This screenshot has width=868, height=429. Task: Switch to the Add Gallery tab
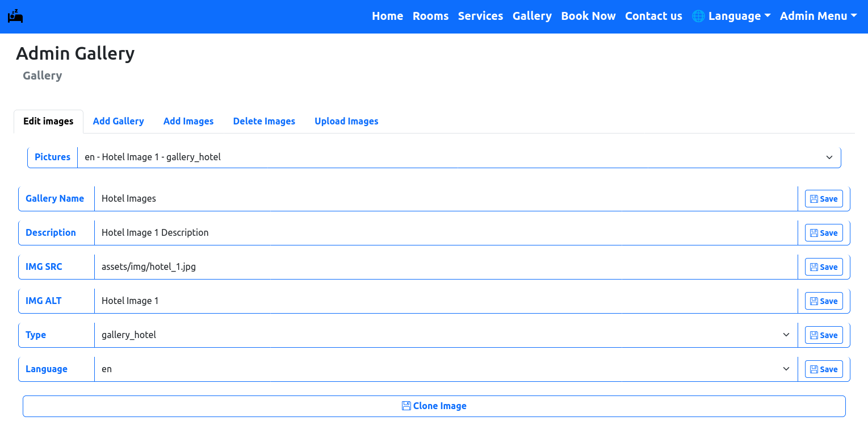click(119, 122)
